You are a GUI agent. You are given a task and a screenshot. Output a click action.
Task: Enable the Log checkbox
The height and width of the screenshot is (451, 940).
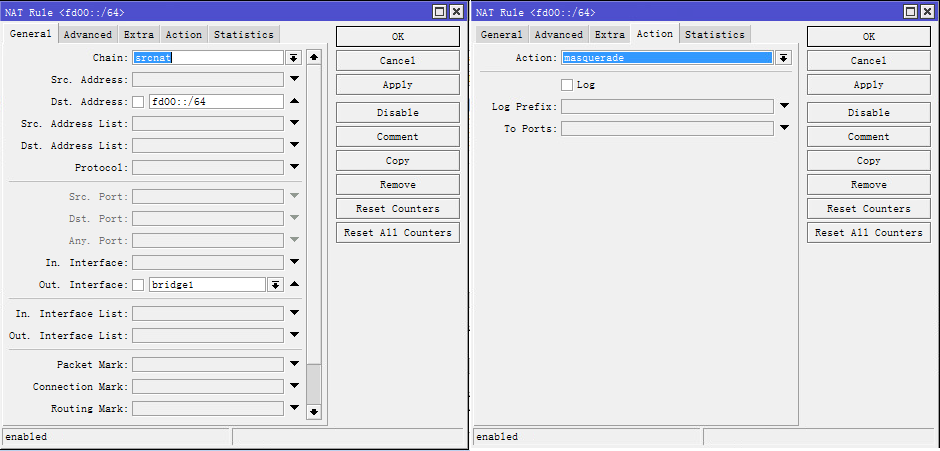(567, 85)
